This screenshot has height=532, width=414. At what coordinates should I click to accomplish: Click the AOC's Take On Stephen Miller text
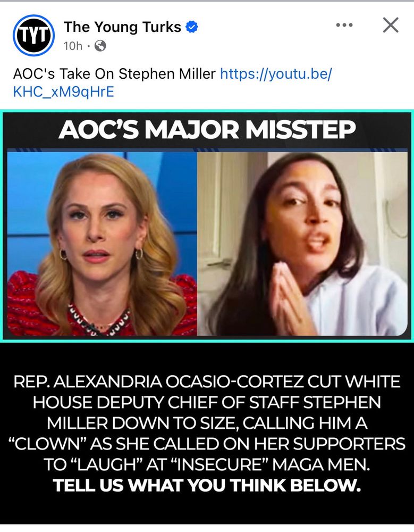click(x=114, y=73)
